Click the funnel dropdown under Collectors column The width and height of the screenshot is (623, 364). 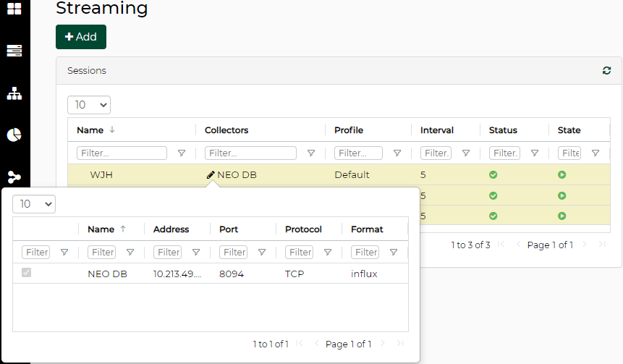click(x=311, y=153)
